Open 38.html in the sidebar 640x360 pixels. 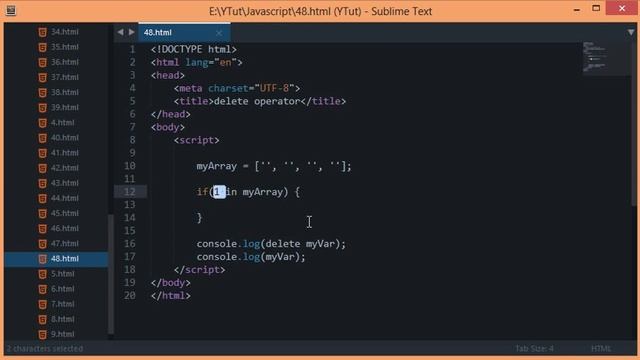[64, 92]
